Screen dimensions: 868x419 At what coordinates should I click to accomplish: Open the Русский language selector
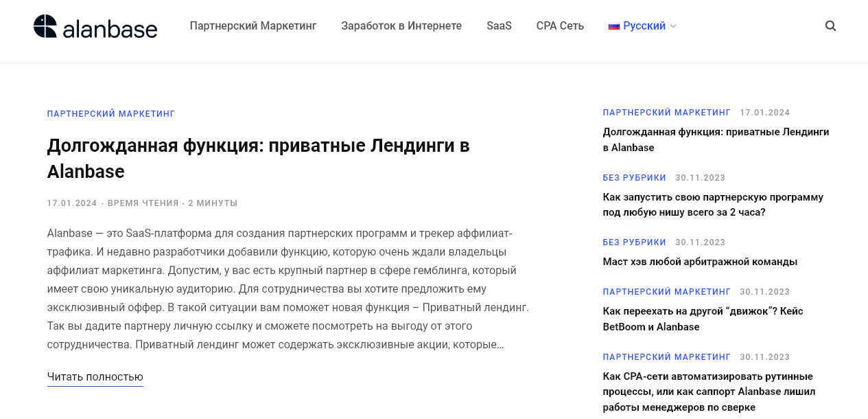[644, 26]
